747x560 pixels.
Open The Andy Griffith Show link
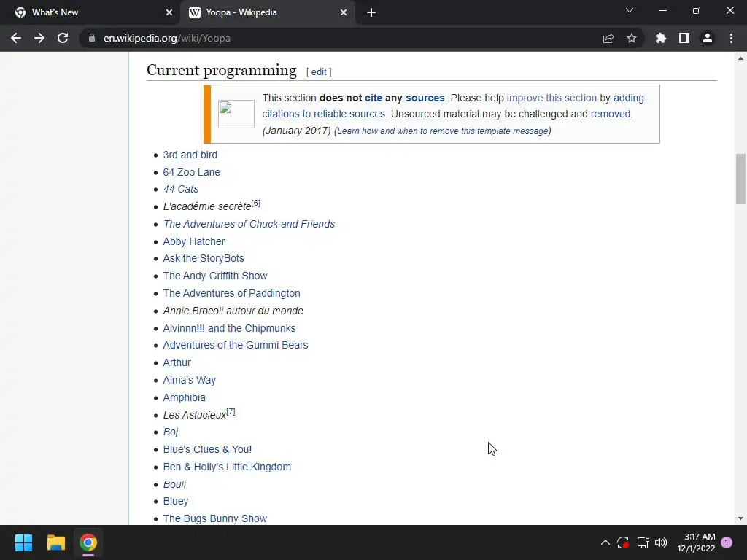click(x=215, y=276)
